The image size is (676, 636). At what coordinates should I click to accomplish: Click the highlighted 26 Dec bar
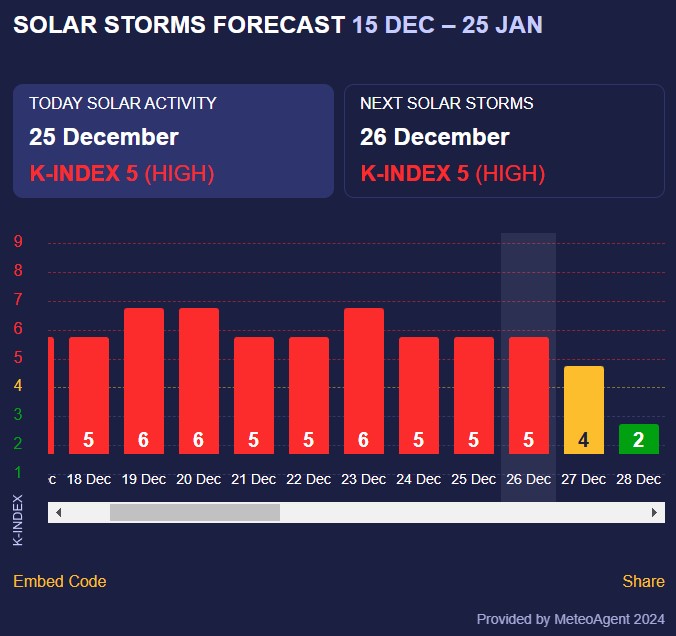pyautogui.click(x=529, y=395)
